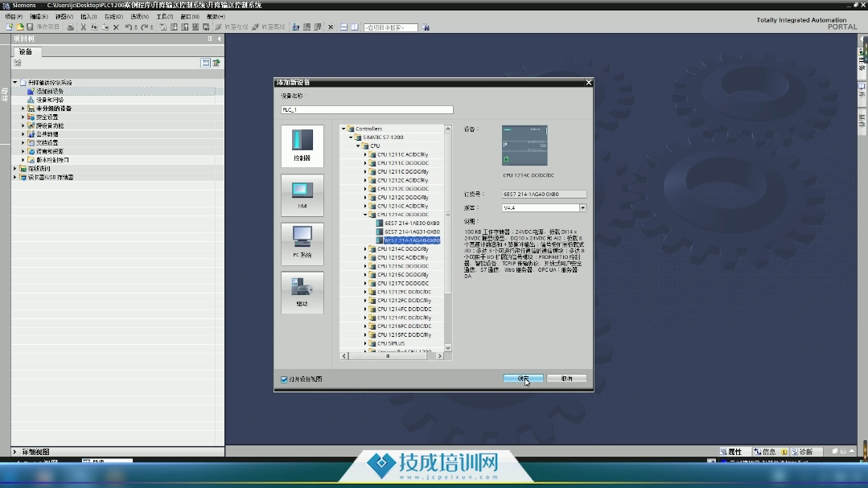
Task: Open the 编辑(E) menu
Action: coord(39,17)
